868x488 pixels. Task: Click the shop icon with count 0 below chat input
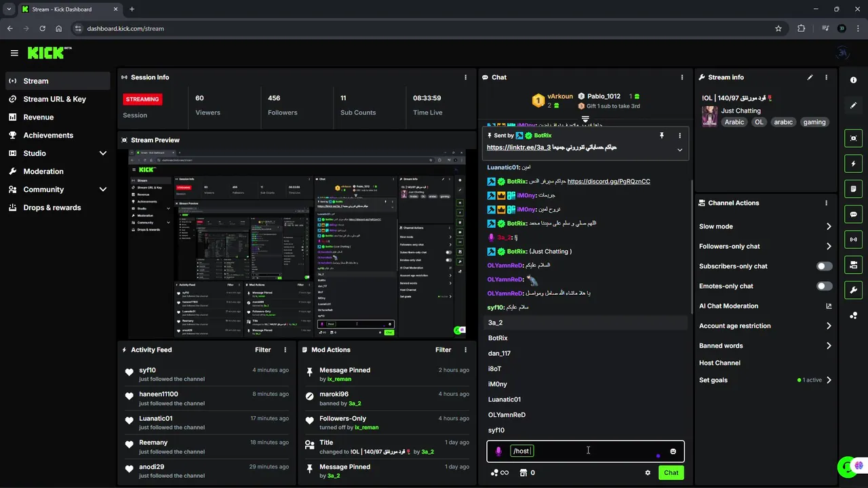point(527,473)
